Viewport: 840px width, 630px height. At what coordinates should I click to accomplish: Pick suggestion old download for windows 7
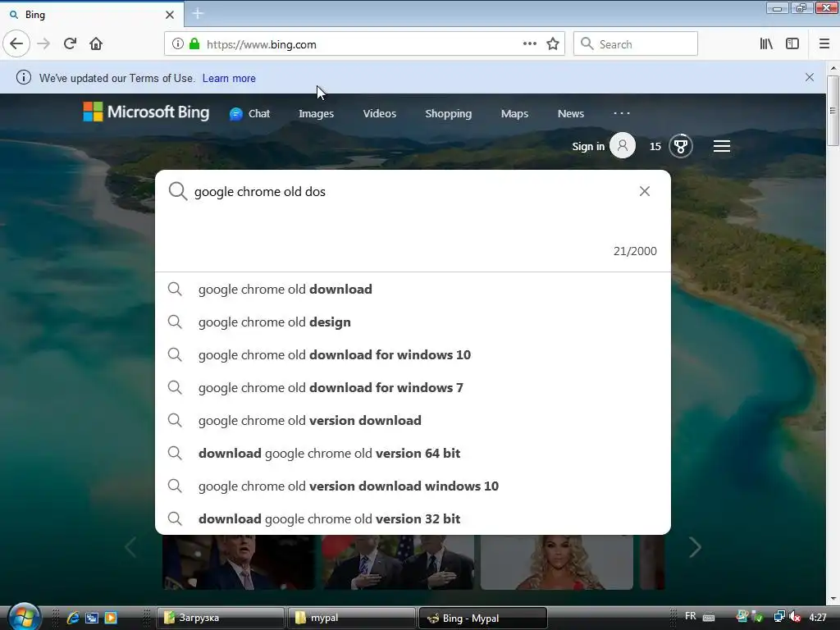click(413, 387)
